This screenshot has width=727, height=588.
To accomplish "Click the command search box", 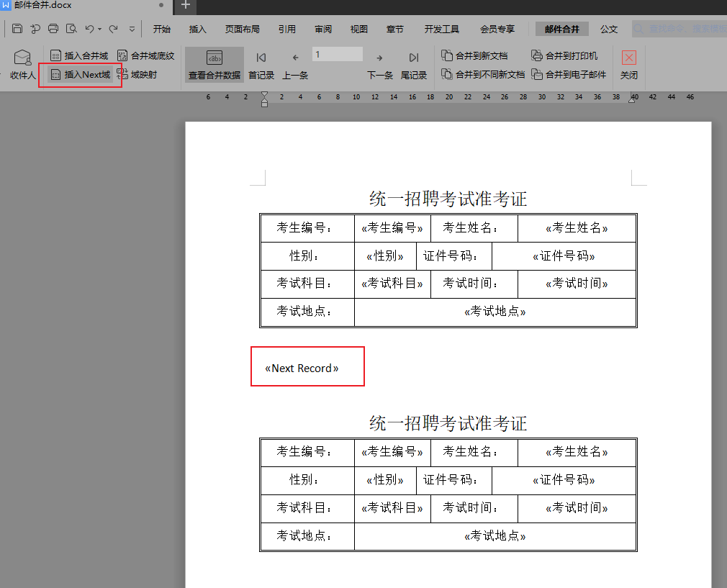I will click(679, 29).
